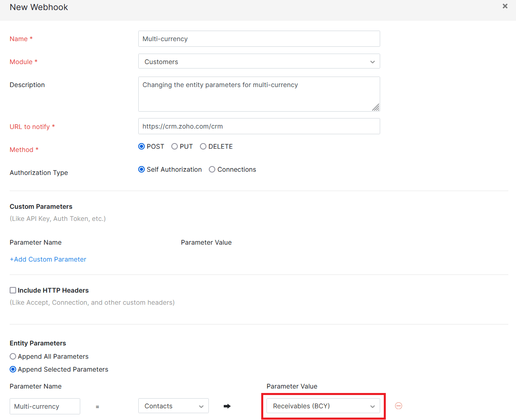Edit the webhook Name field

coord(259,39)
